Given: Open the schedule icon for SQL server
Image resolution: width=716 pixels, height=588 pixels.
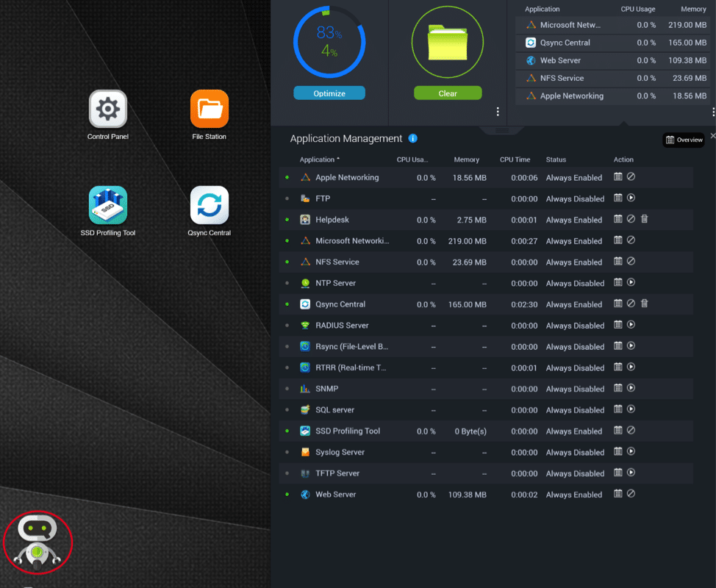Looking at the screenshot, I should pyautogui.click(x=617, y=409).
